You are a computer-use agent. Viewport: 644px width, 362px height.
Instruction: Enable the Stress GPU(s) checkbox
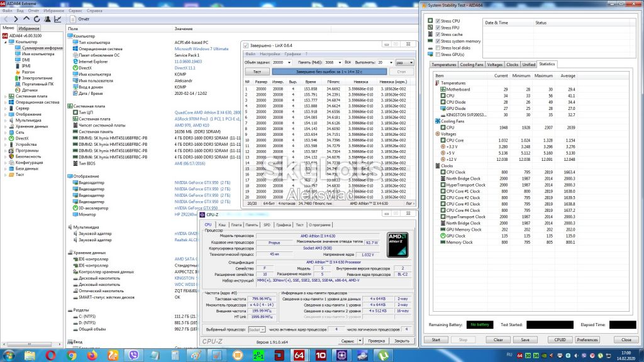click(x=438, y=54)
